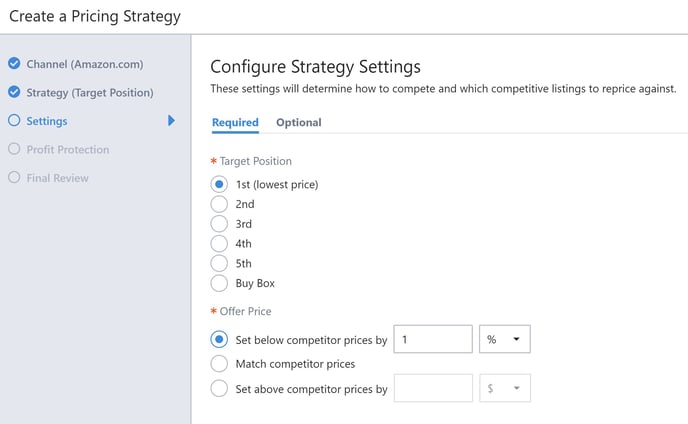Go to Channel (Amazon.com) step
This screenshot has width=688, height=424.
[85, 64]
